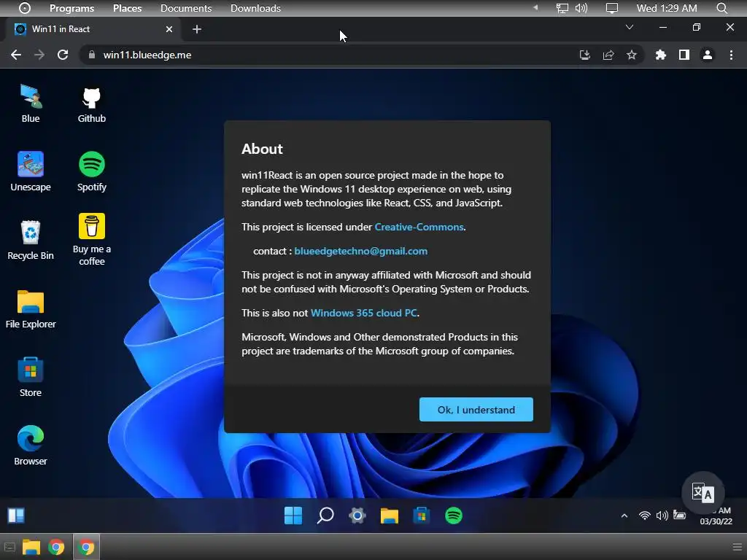Click the first Chrome icon in bottom panel
Viewport: 747px width, 560px height.
pos(56,547)
